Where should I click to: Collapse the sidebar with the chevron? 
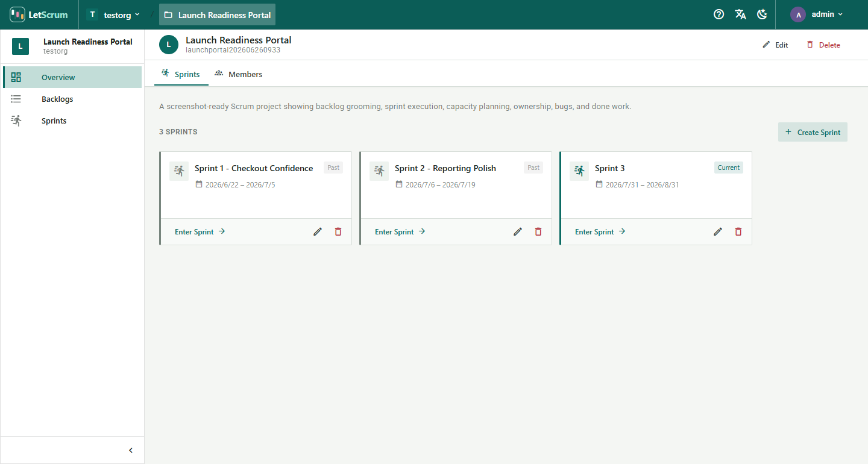[x=131, y=450]
